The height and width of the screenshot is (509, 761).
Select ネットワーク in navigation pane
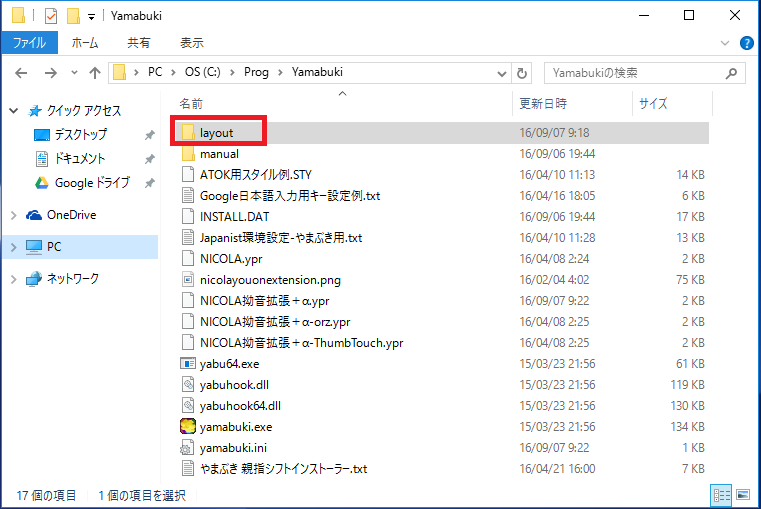73,279
